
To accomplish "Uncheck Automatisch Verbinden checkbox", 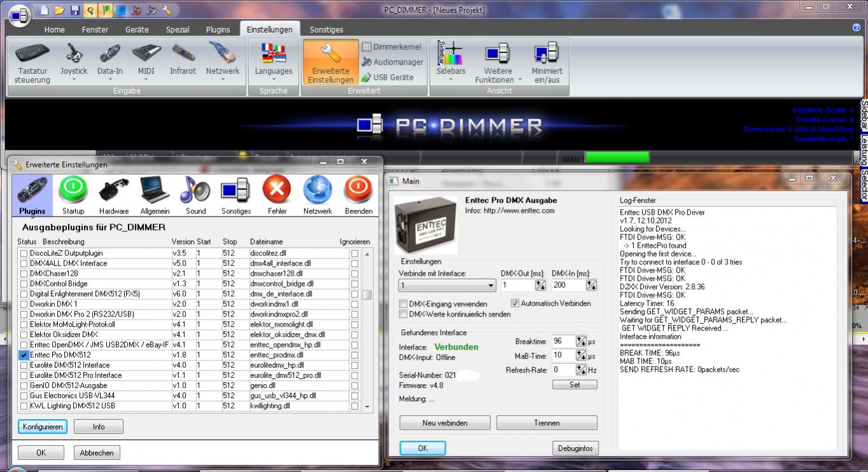I will tap(515, 303).
